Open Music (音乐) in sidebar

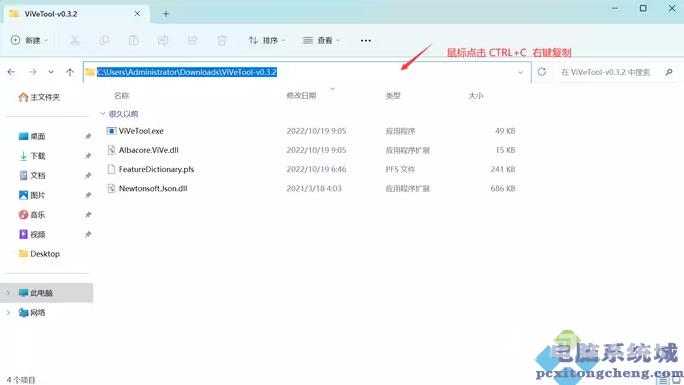(x=32, y=215)
